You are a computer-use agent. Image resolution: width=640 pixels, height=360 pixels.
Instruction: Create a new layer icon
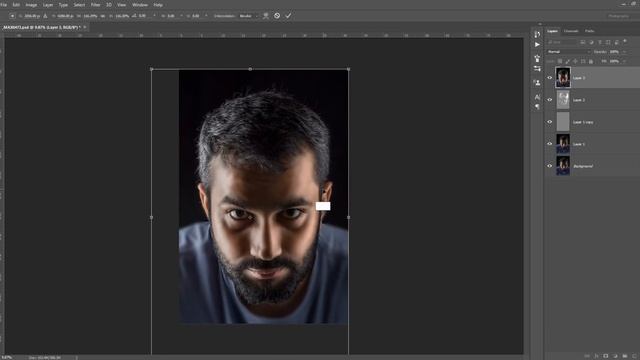[634, 356]
